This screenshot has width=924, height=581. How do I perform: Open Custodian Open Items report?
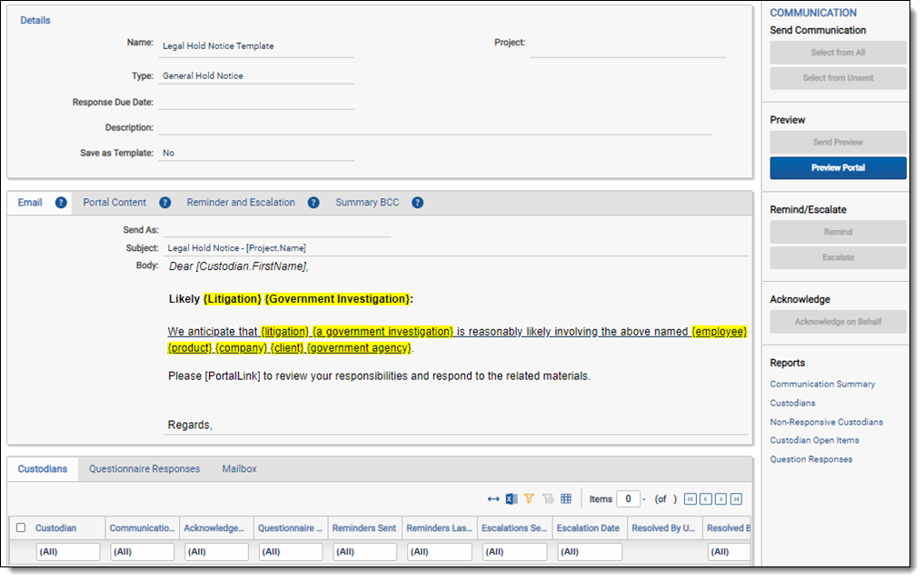pyautogui.click(x=814, y=440)
